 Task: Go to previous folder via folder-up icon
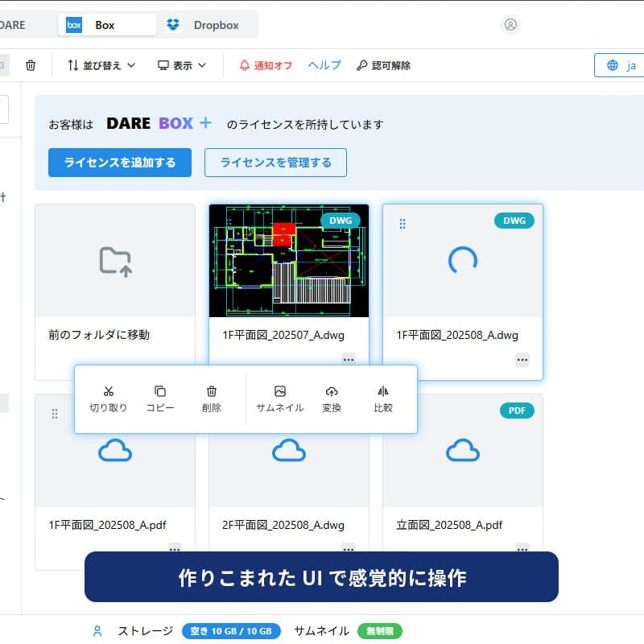115,260
